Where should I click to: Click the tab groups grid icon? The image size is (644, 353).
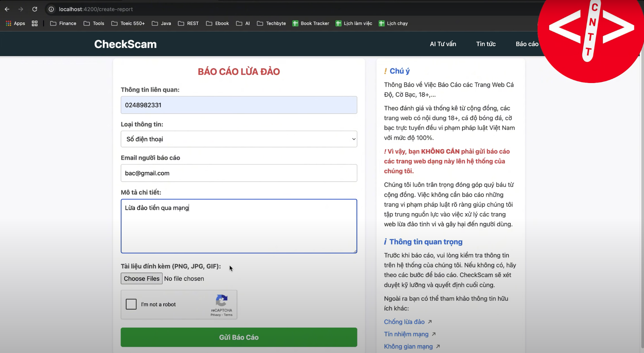[34, 23]
